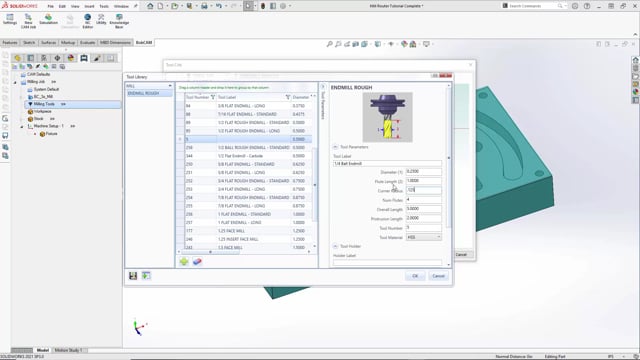Click the green add tool plus icon
640x360 pixels.
coord(184,262)
